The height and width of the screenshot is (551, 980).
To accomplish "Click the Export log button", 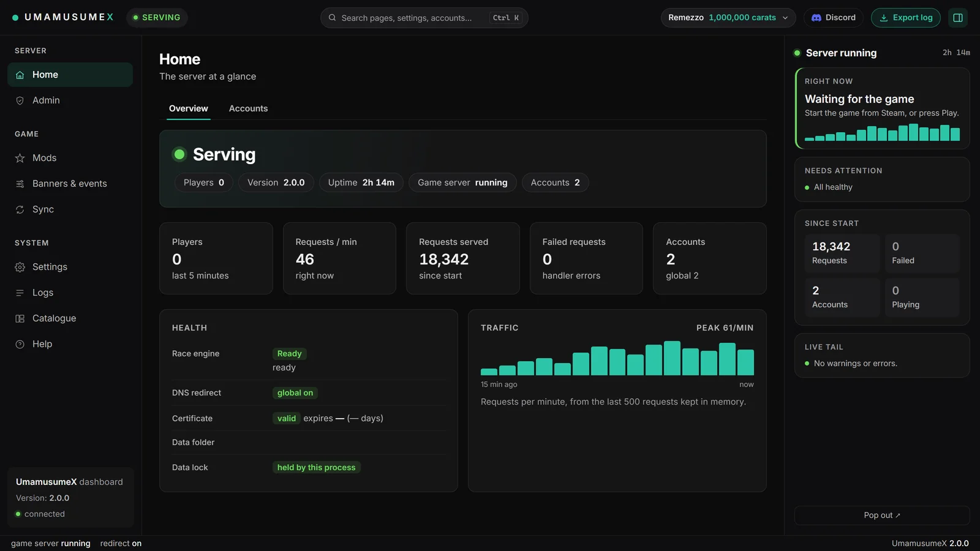I will click(906, 18).
